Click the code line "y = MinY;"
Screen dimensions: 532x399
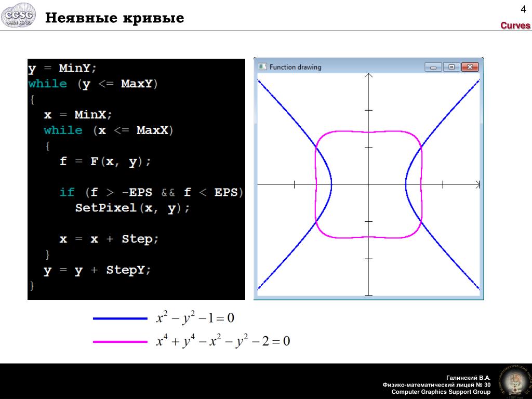pos(62,68)
